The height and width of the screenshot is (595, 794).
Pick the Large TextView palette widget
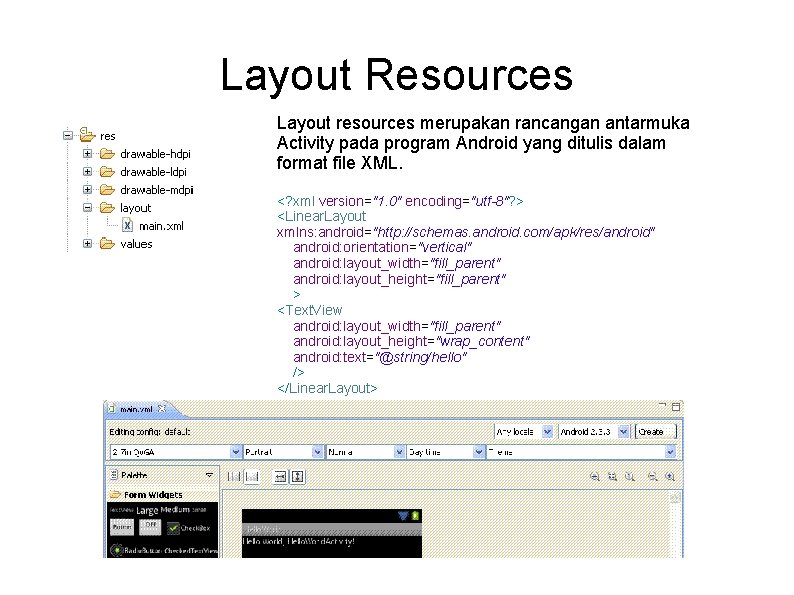pos(147,510)
